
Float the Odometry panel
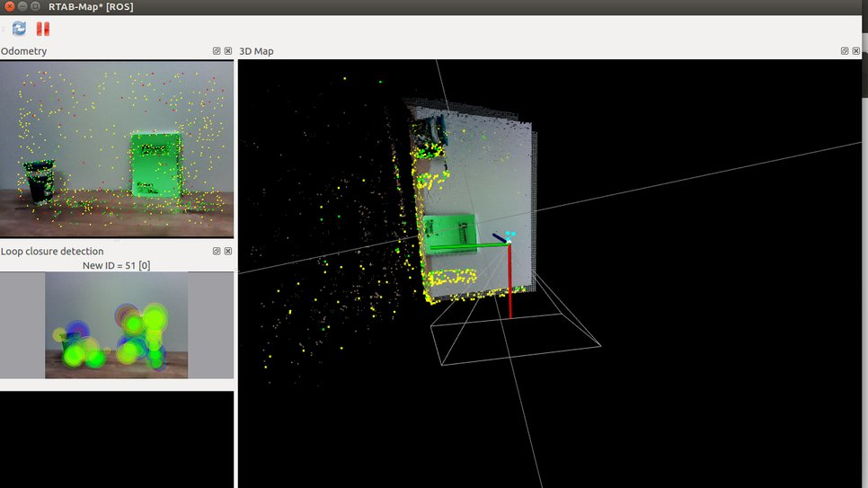[217, 51]
